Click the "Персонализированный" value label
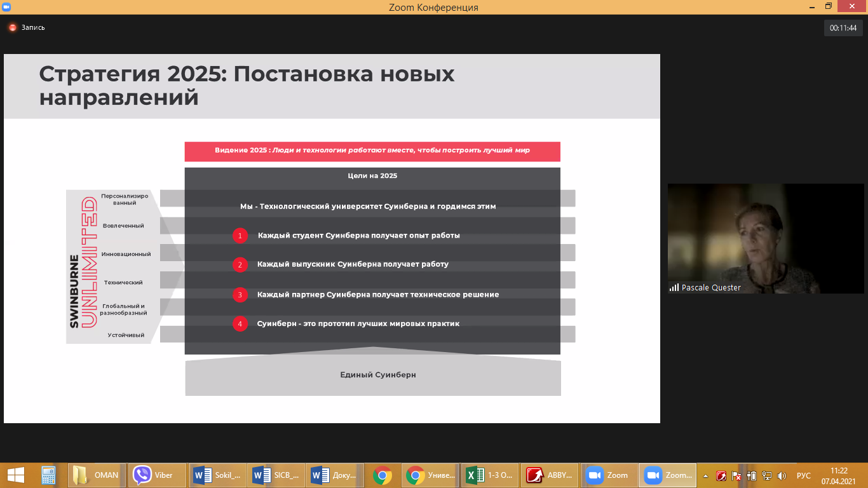This screenshot has height=488, width=868. pos(125,200)
